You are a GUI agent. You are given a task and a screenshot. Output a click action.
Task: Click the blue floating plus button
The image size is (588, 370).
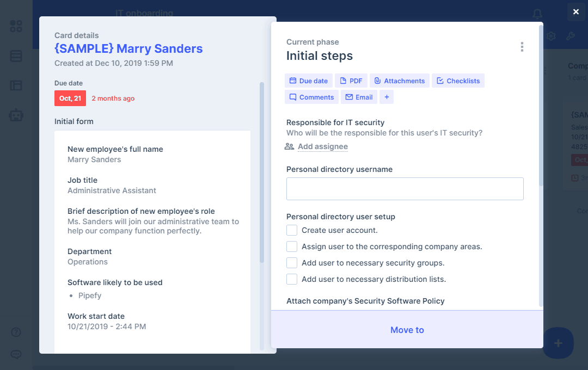pos(558,343)
